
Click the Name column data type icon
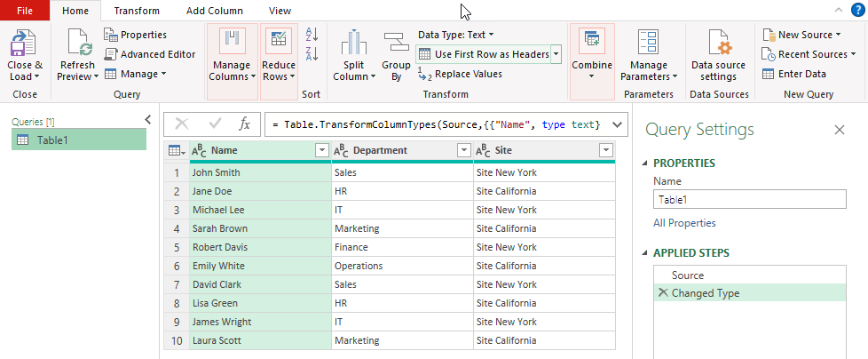coord(199,151)
